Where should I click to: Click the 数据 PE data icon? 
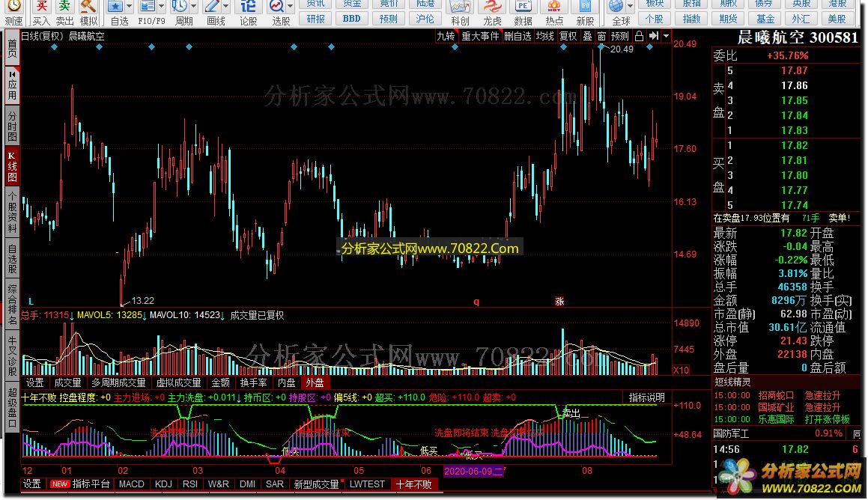tap(523, 7)
